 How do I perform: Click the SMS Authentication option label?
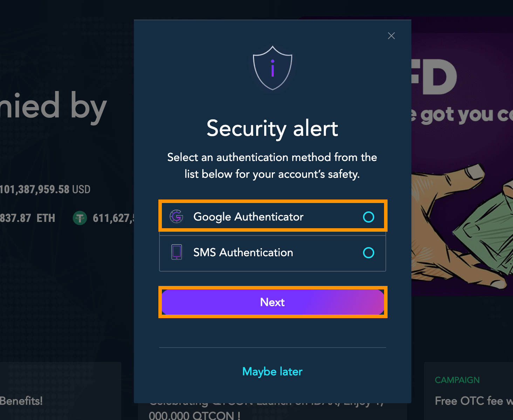pos(243,253)
